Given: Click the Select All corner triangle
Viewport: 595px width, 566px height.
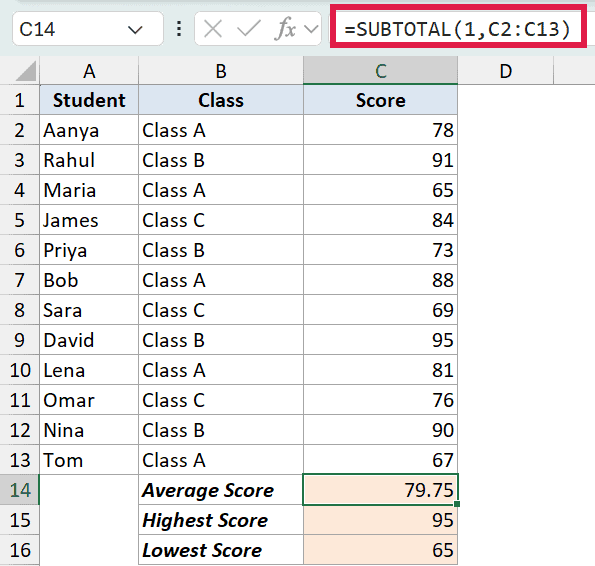Looking at the screenshot, I should 25,71.
